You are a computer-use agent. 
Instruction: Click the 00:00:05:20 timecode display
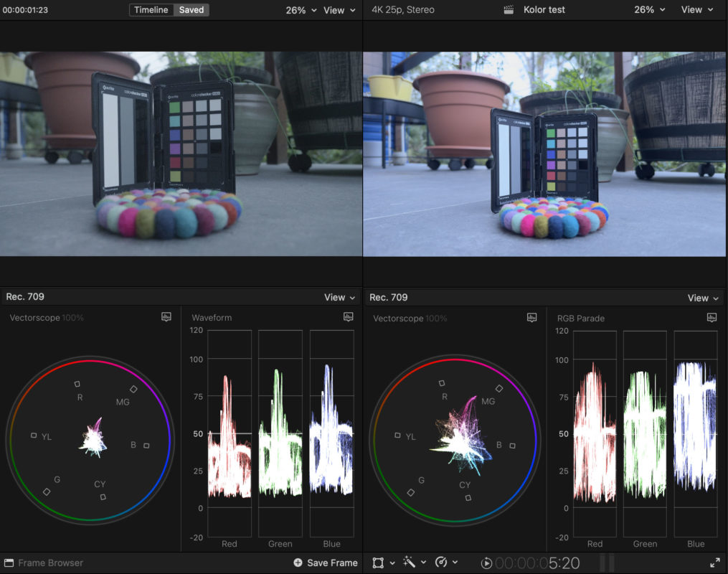[x=537, y=563]
